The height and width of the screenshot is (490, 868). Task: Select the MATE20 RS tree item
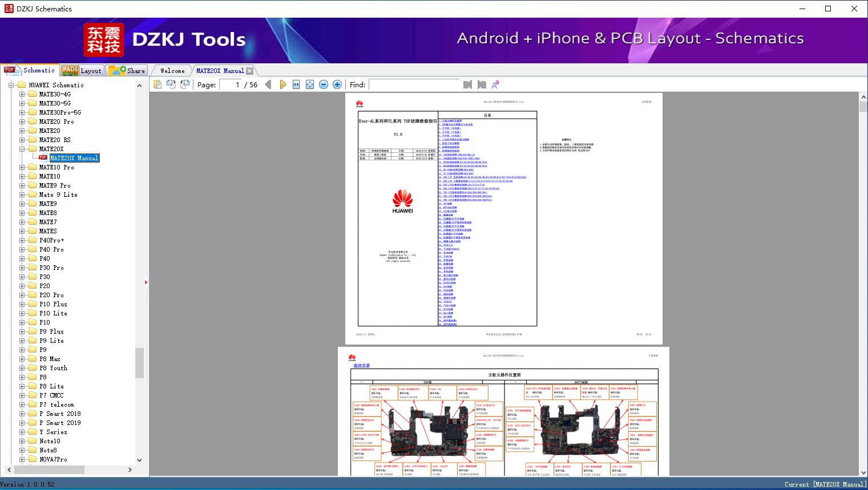pos(55,140)
